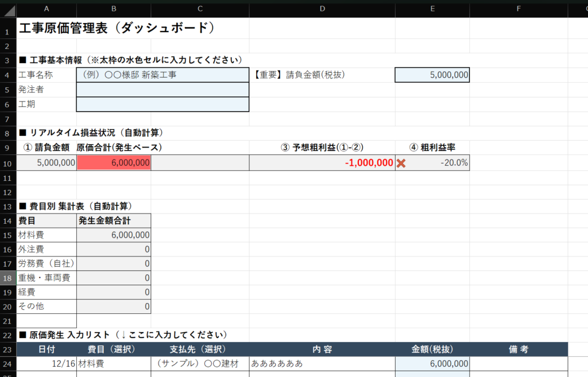This screenshot has height=377, width=588.
Task: Click the 12/16 date cell
Action: tap(46, 363)
